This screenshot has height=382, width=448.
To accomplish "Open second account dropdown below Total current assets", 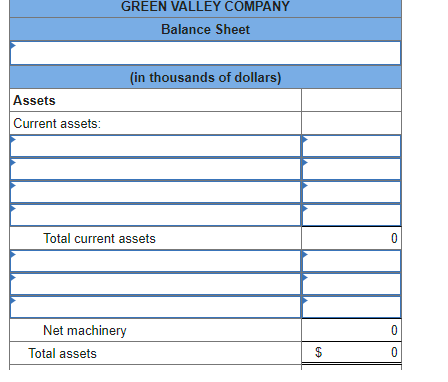I will click(x=155, y=284).
